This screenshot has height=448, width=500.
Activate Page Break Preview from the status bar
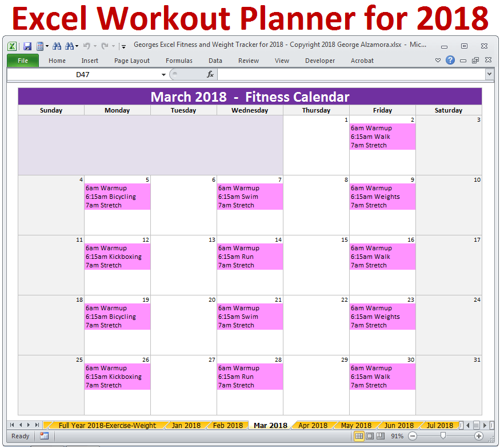click(379, 435)
